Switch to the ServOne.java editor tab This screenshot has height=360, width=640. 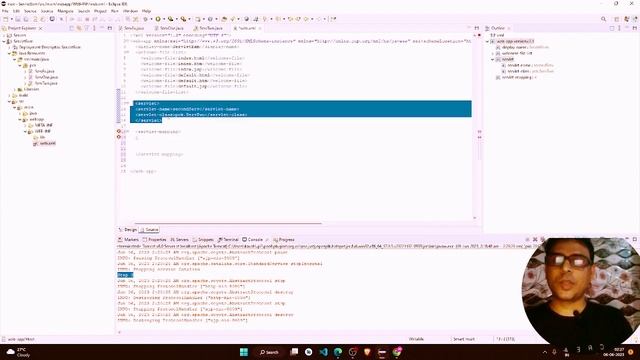coord(169,28)
